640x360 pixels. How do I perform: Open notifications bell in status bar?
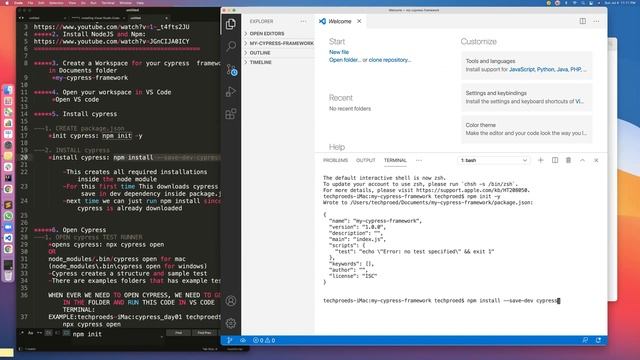(598, 340)
